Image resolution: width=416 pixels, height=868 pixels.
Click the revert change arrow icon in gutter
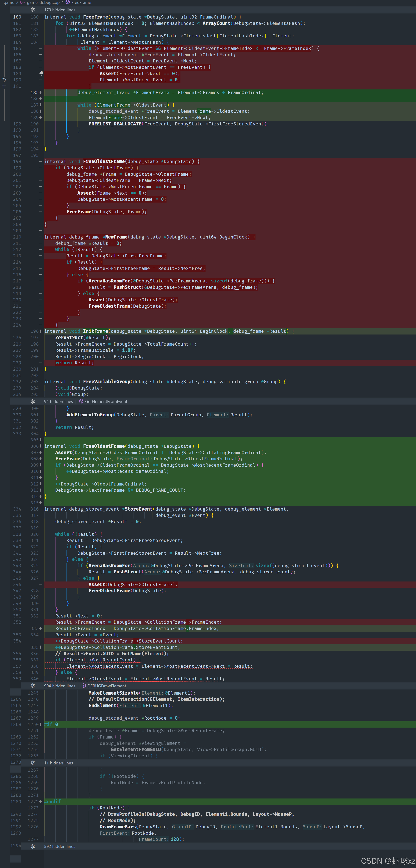tap(4, 80)
